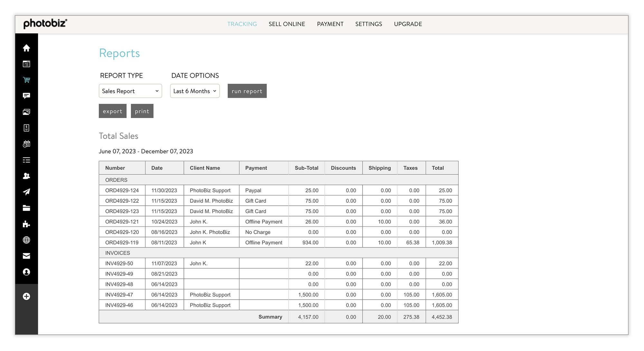The image size is (644, 351).
Task: Click the plus icon to add new item
Action: 27,296
